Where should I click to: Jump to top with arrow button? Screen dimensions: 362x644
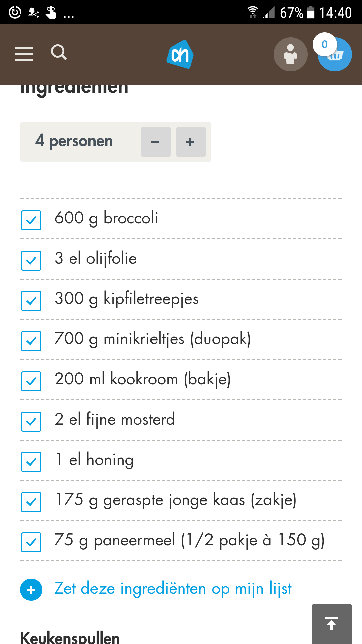331,624
